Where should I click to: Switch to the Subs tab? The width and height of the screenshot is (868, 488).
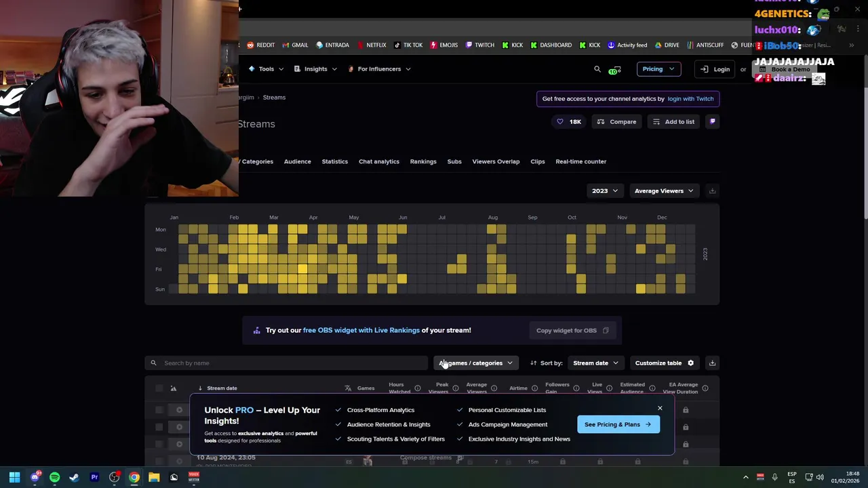click(454, 162)
